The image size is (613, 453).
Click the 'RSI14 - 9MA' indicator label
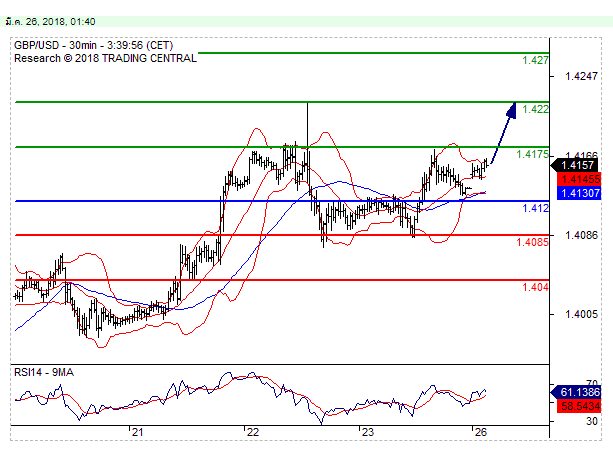tap(44, 372)
